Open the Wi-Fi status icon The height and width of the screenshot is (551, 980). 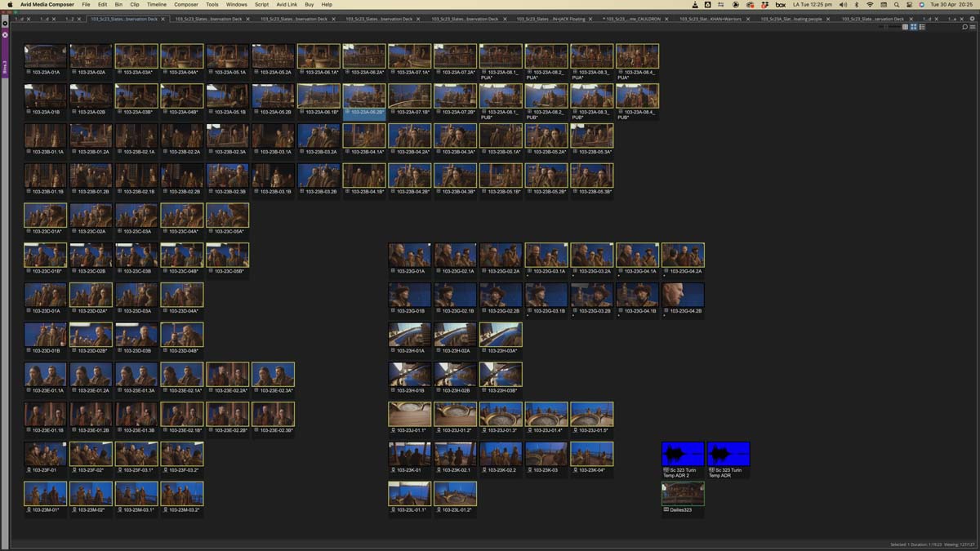(870, 5)
